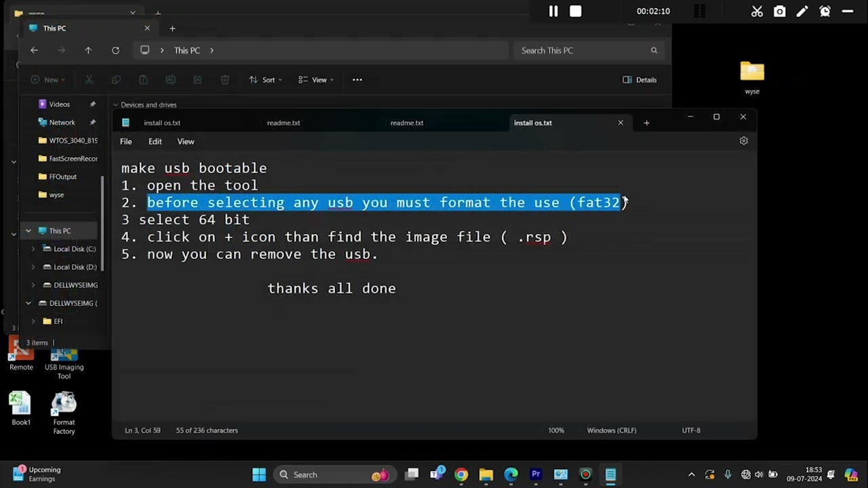Viewport: 868px width, 488px height.
Task: Select Network in Explorer sidebar
Action: [62, 123]
